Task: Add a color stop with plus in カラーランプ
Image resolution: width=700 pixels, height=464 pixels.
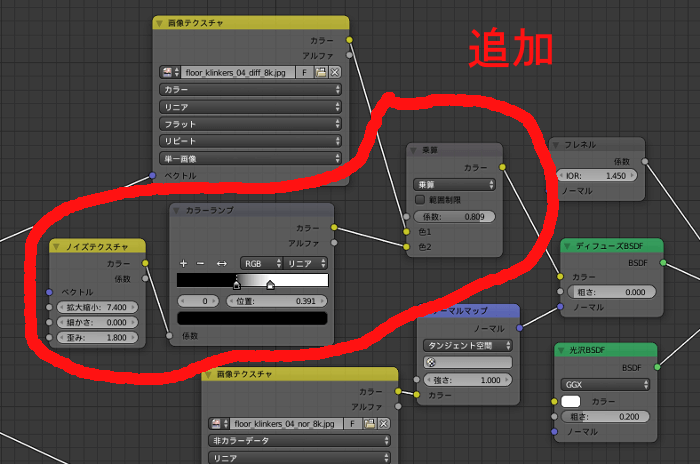Action: pyautogui.click(x=183, y=263)
